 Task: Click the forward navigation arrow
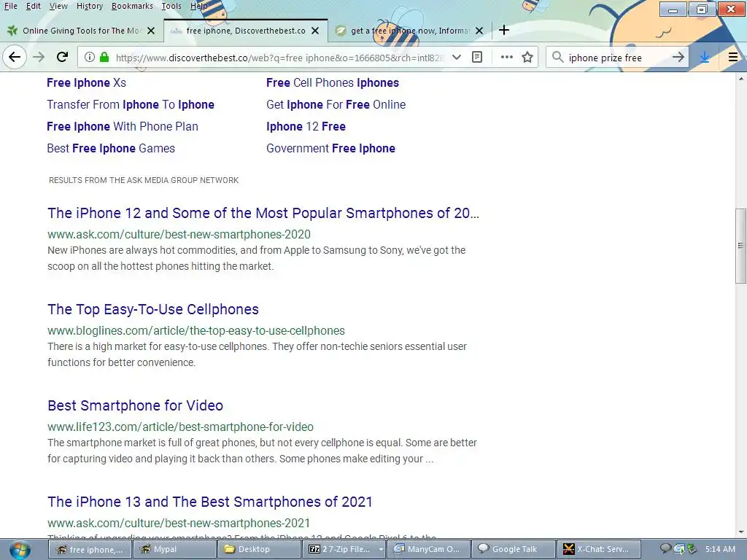[x=39, y=58]
